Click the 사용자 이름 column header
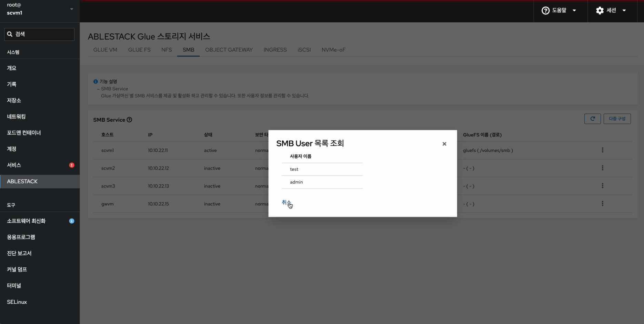 point(300,156)
